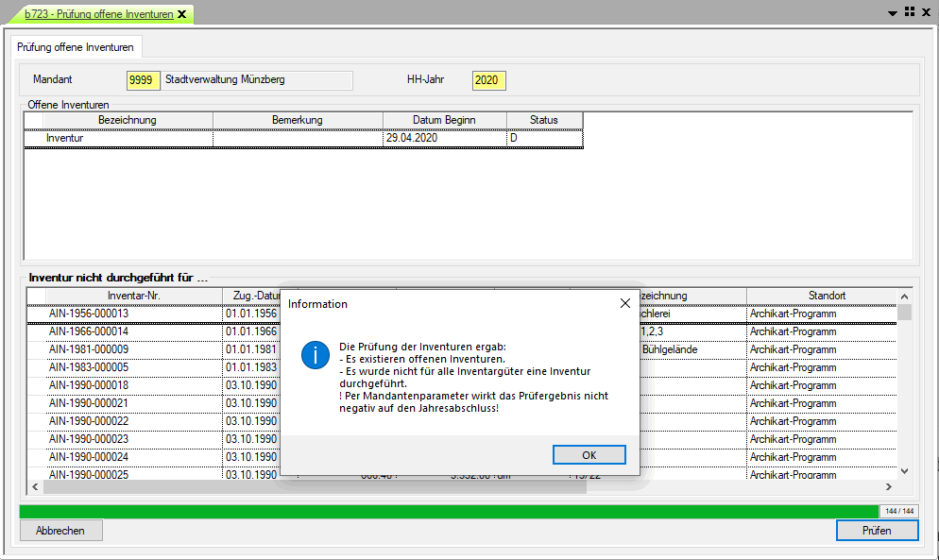Click the Abbrechen button
The image size is (939, 560).
tap(60, 531)
